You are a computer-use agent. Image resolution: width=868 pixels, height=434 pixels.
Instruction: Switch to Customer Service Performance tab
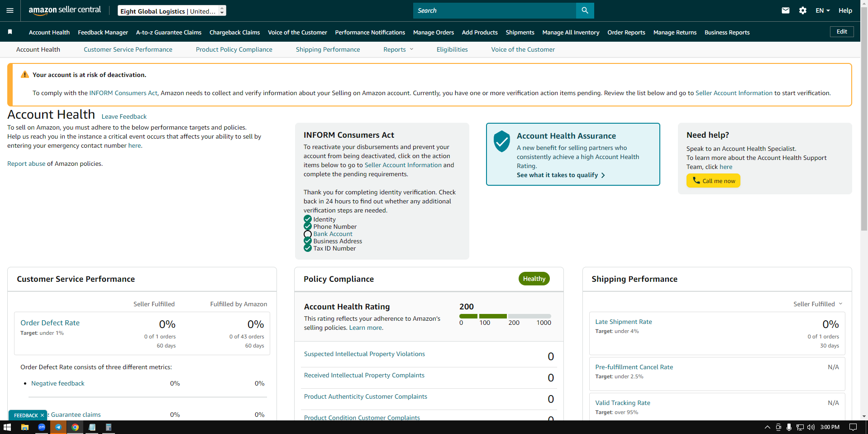point(128,49)
